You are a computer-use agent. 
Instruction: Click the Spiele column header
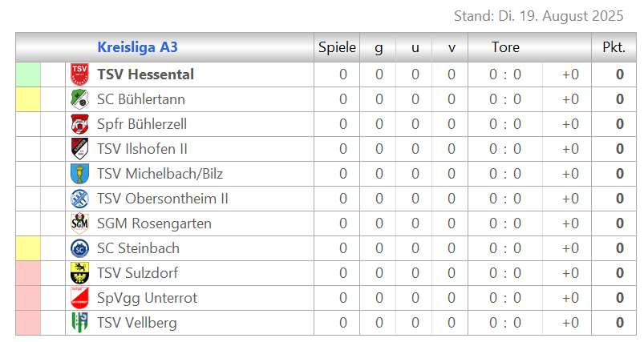[x=337, y=47]
